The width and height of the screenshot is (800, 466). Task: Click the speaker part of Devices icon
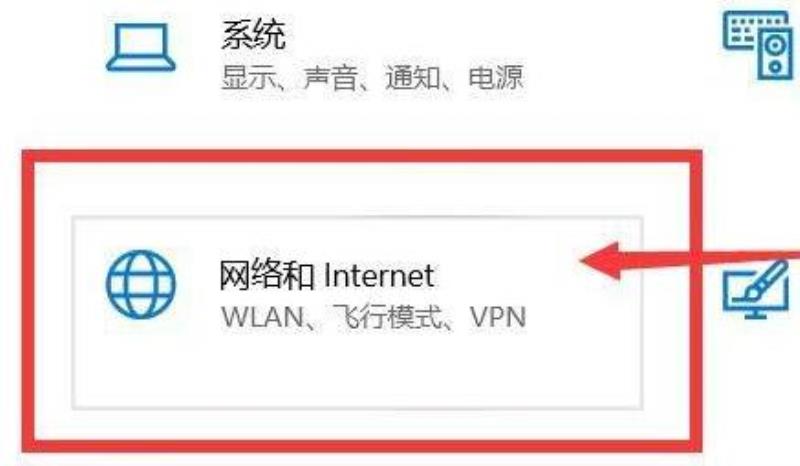click(776, 55)
